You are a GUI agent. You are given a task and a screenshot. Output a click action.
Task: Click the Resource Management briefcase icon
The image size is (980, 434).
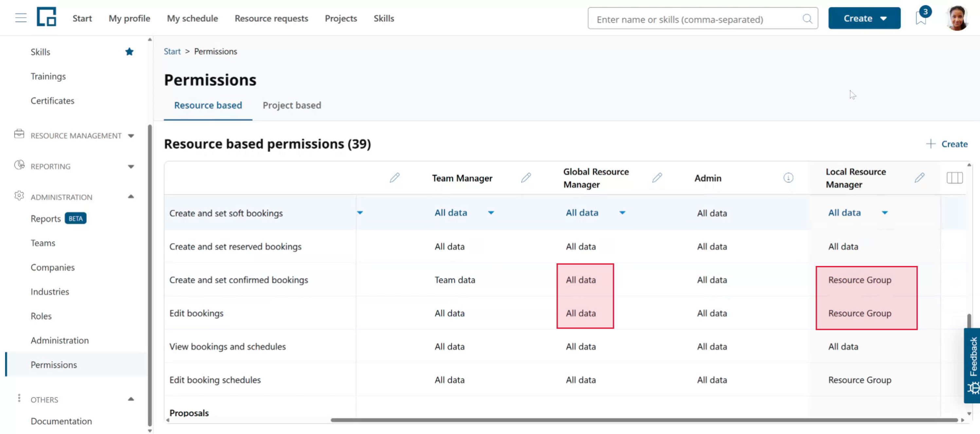click(x=19, y=134)
